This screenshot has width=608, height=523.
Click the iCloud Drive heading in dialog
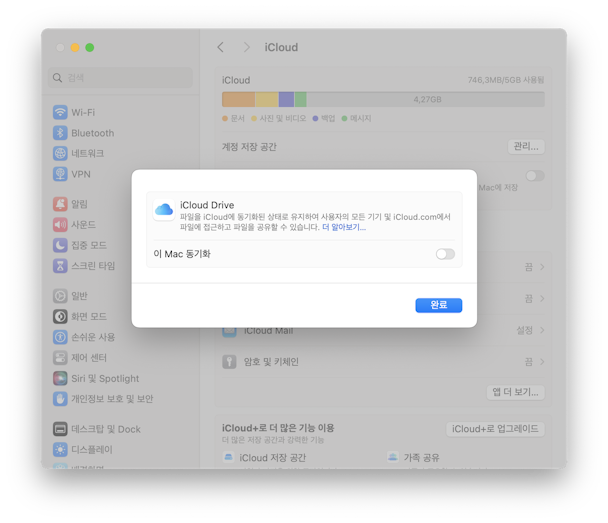pos(207,205)
